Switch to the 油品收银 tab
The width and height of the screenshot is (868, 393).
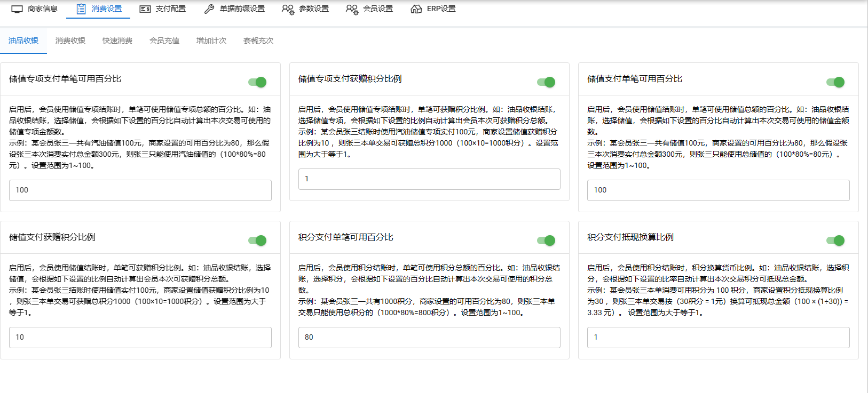23,41
